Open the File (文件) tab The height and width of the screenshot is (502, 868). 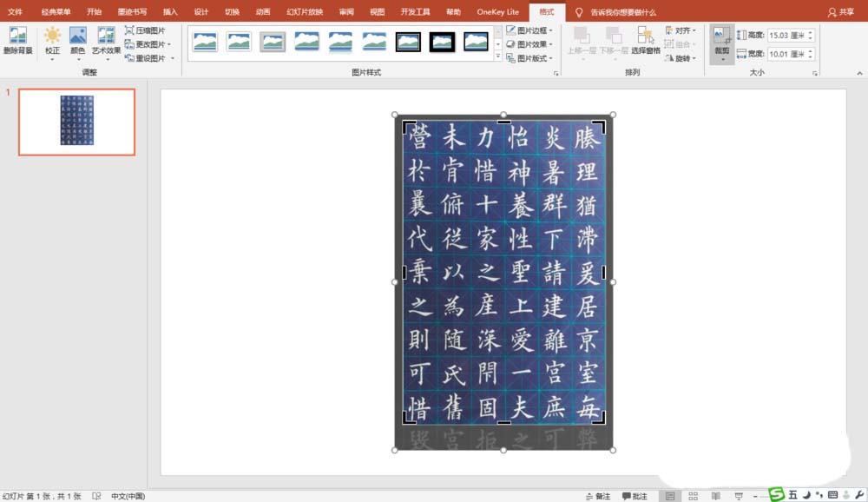[15, 11]
